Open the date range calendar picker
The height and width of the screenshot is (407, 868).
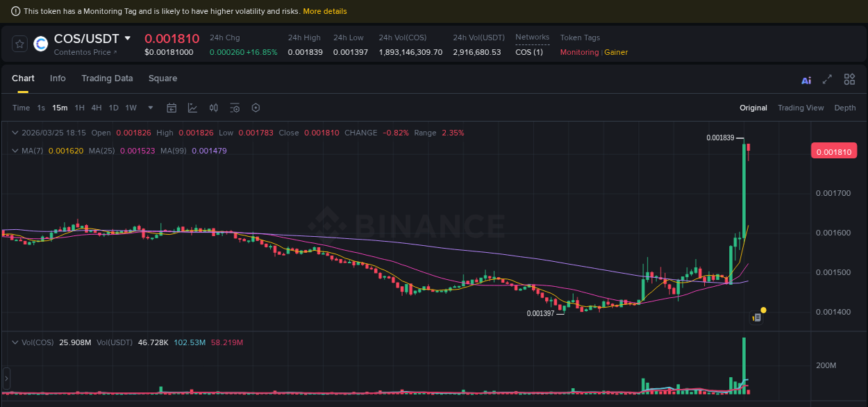pyautogui.click(x=172, y=108)
